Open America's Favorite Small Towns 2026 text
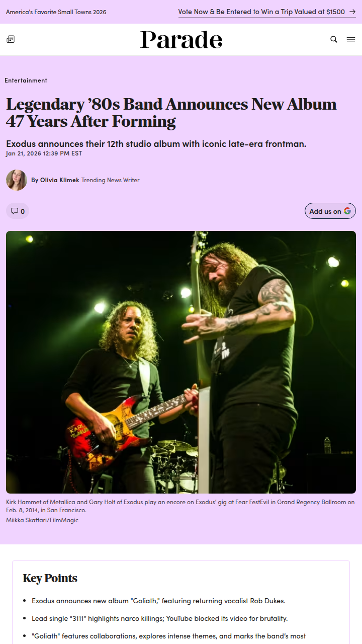 point(56,12)
